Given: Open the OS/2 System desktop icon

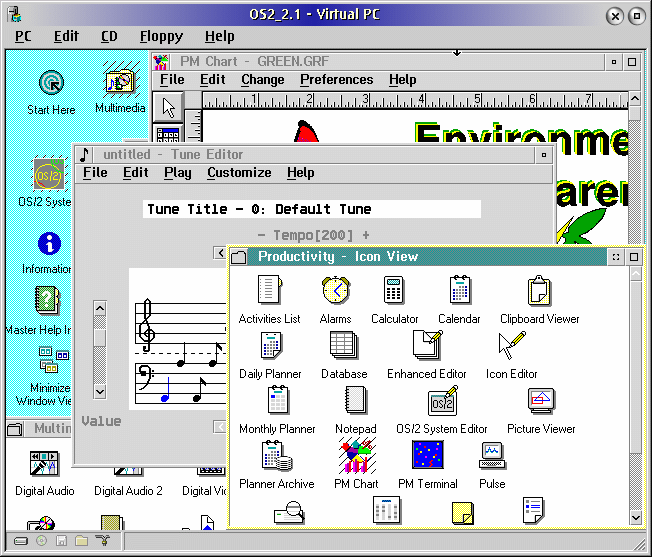Looking at the screenshot, I should tap(49, 175).
